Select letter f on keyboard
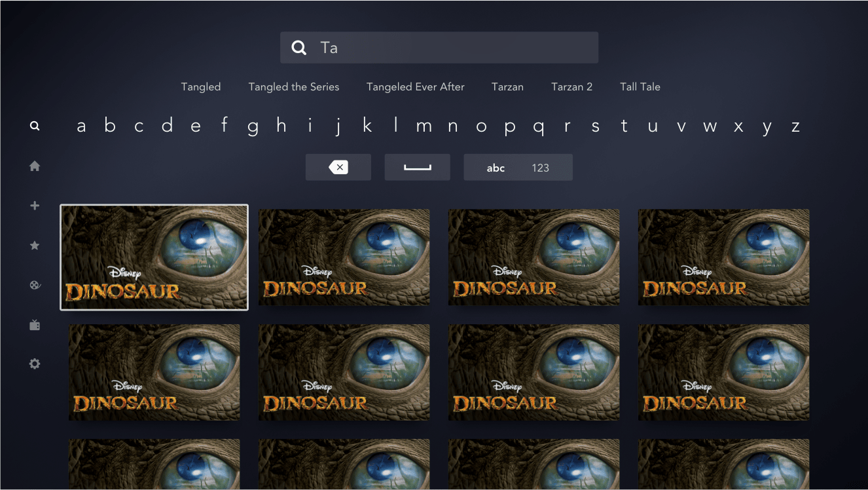This screenshot has height=490, width=868. point(225,125)
